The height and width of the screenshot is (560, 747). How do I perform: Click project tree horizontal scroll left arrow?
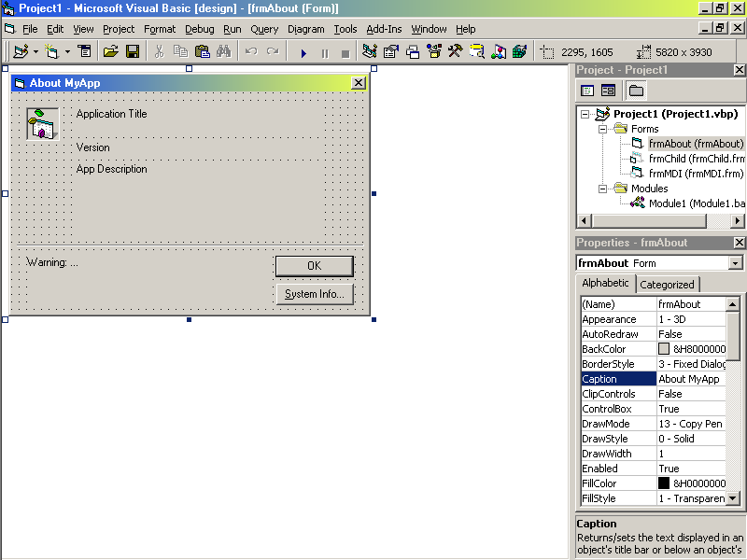click(585, 221)
